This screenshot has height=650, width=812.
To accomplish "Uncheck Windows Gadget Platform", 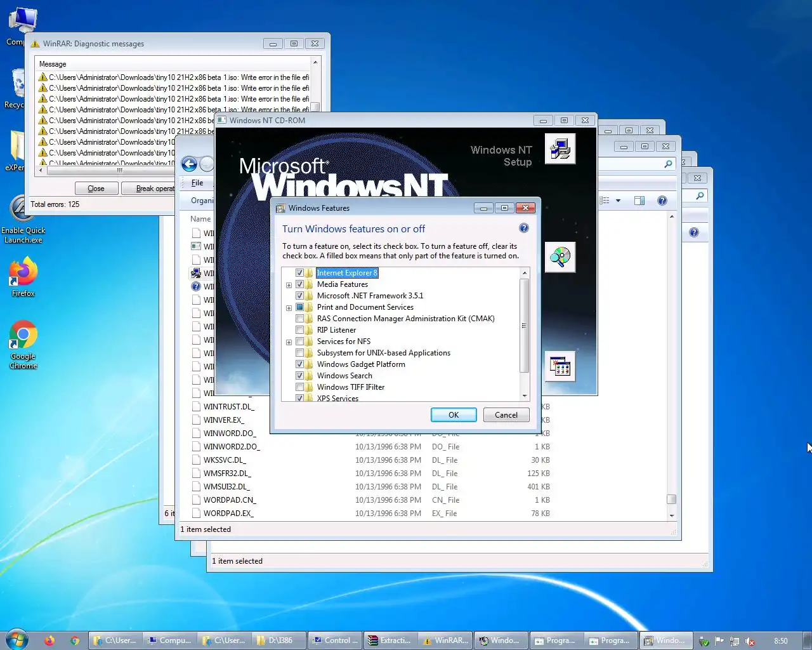I will 299,364.
